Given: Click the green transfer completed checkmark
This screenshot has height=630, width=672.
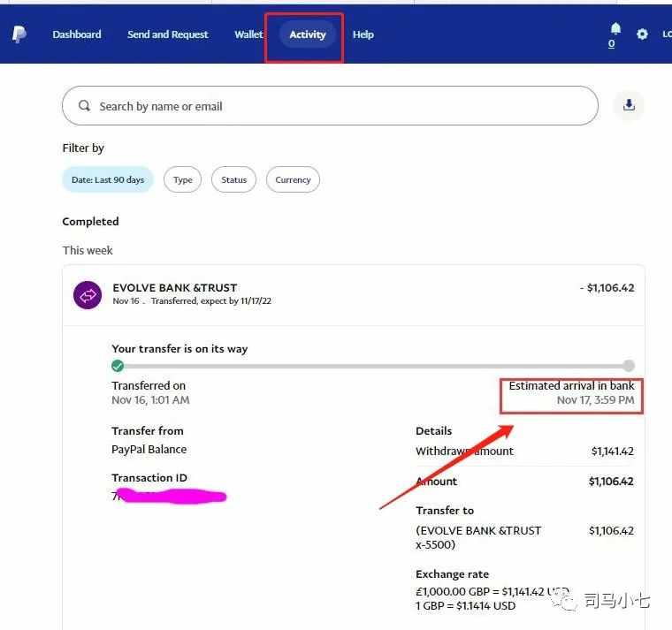Looking at the screenshot, I should [118, 366].
